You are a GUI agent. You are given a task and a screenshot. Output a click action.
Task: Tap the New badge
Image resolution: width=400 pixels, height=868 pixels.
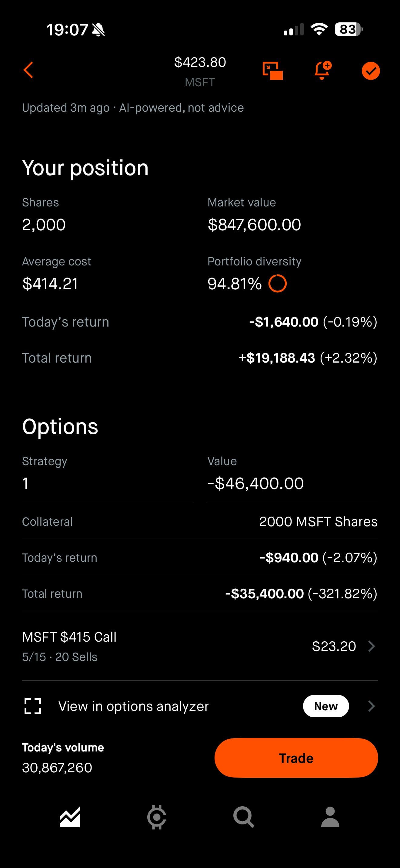(x=326, y=706)
